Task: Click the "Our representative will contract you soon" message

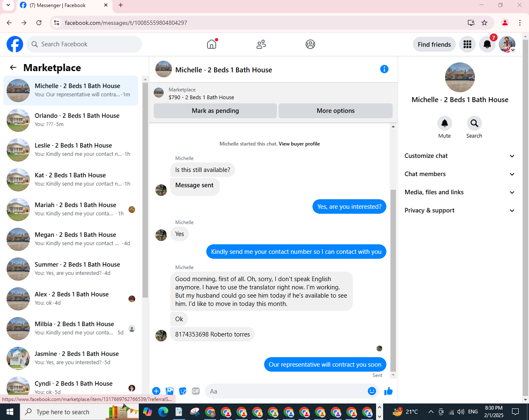Action: [325, 365]
